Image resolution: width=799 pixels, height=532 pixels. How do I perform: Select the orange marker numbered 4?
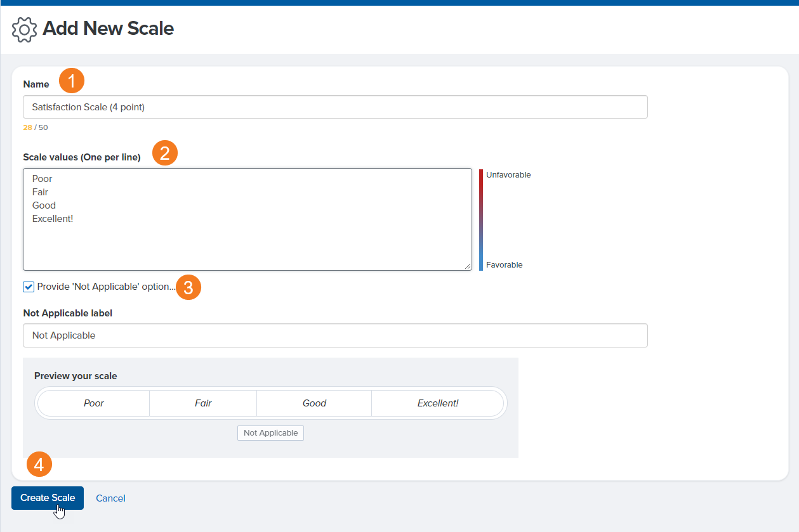coord(39,464)
